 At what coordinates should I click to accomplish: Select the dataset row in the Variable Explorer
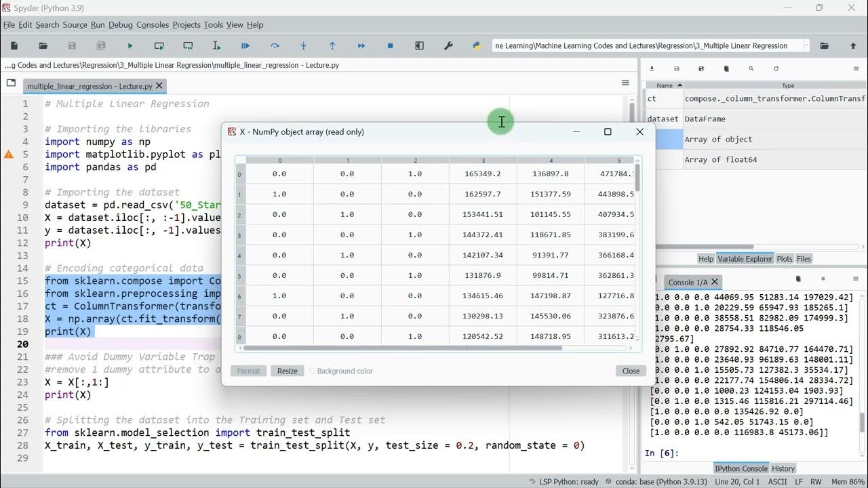coord(755,119)
